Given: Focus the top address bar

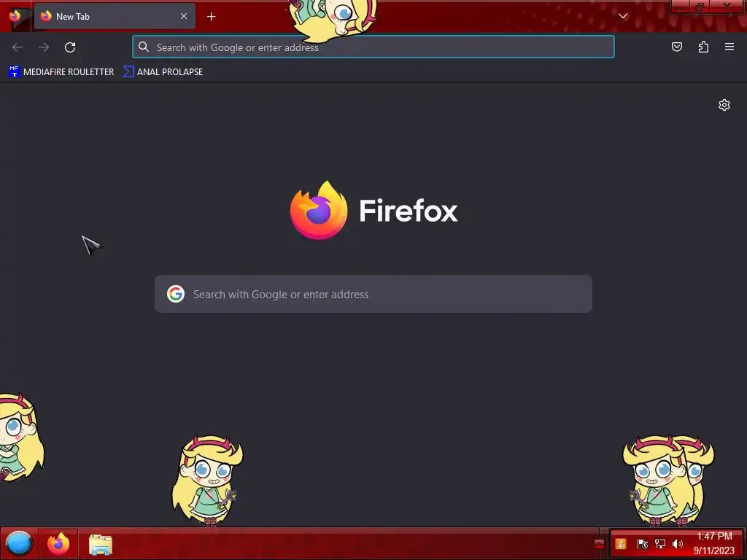Looking at the screenshot, I should point(373,47).
